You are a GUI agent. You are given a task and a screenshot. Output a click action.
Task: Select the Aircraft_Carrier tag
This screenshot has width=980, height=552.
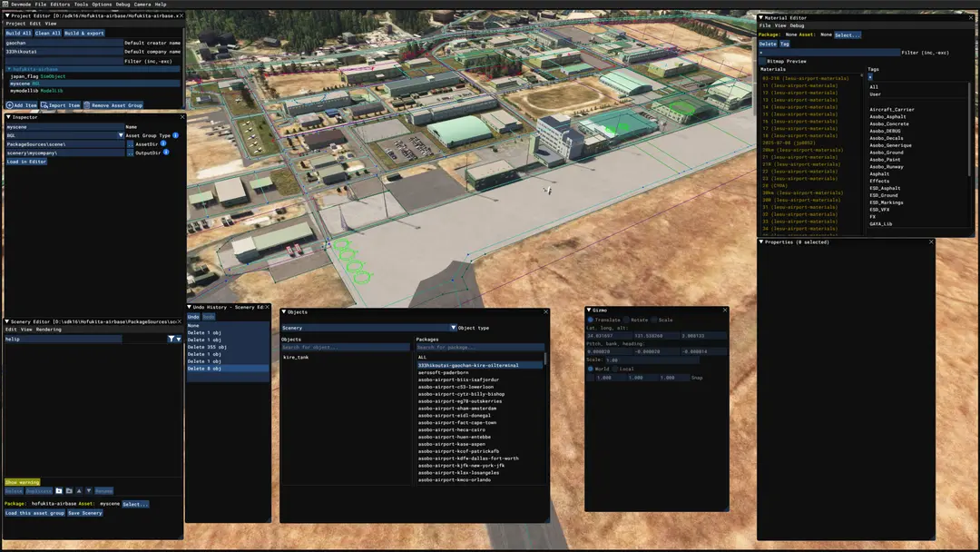(x=892, y=109)
